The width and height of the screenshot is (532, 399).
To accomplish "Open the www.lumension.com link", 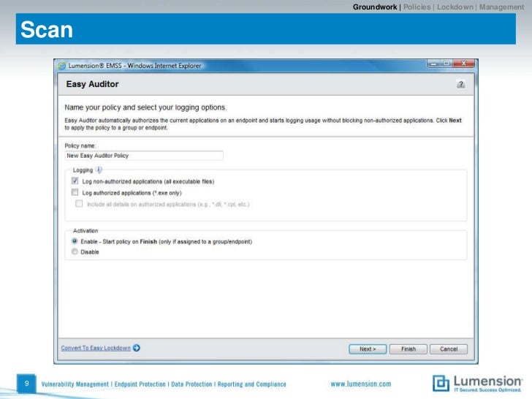I will (x=361, y=384).
